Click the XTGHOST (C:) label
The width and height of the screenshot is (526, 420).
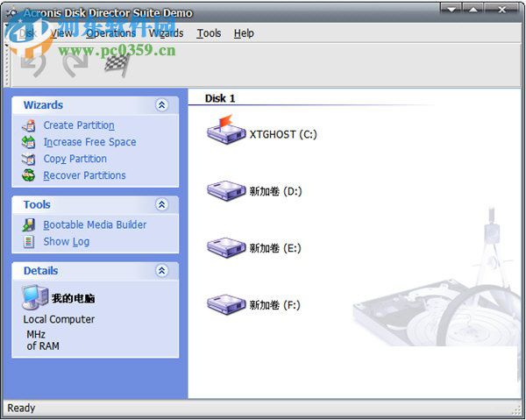click(x=283, y=134)
